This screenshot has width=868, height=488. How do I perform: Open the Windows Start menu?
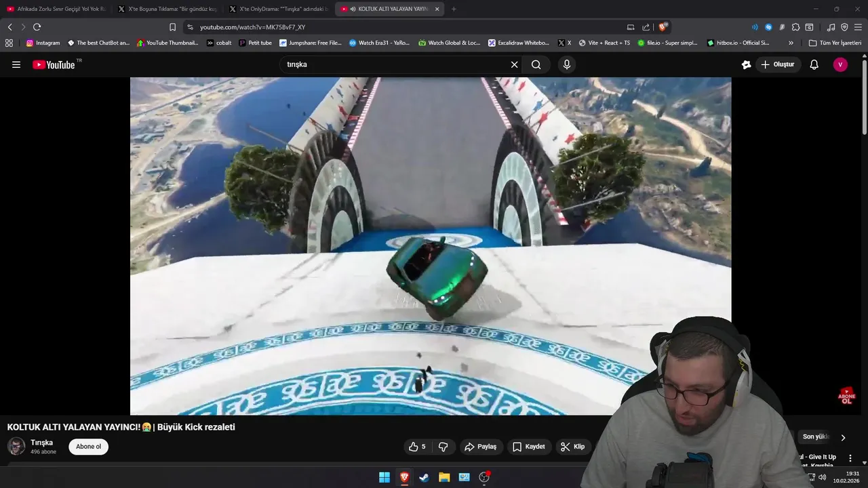tap(384, 477)
